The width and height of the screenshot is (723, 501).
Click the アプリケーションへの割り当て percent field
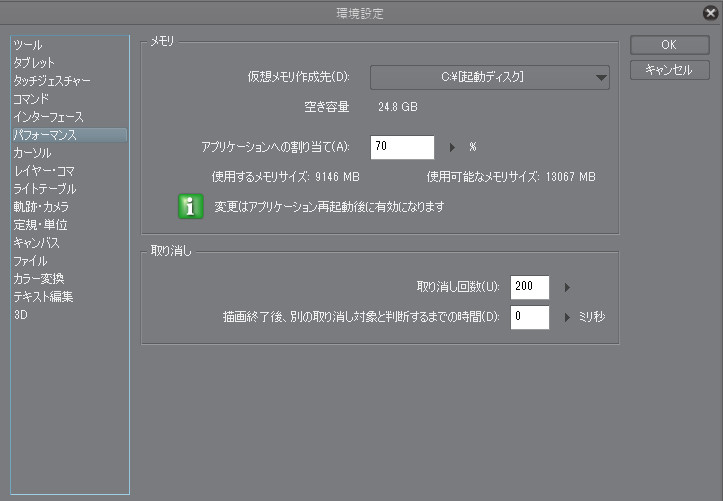click(402, 147)
